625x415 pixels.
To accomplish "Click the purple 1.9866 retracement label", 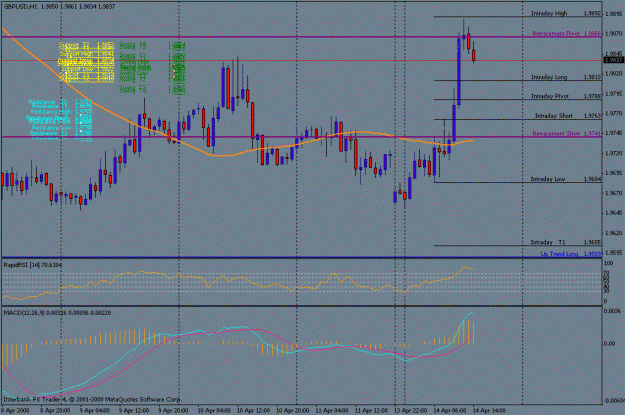I will (x=566, y=33).
